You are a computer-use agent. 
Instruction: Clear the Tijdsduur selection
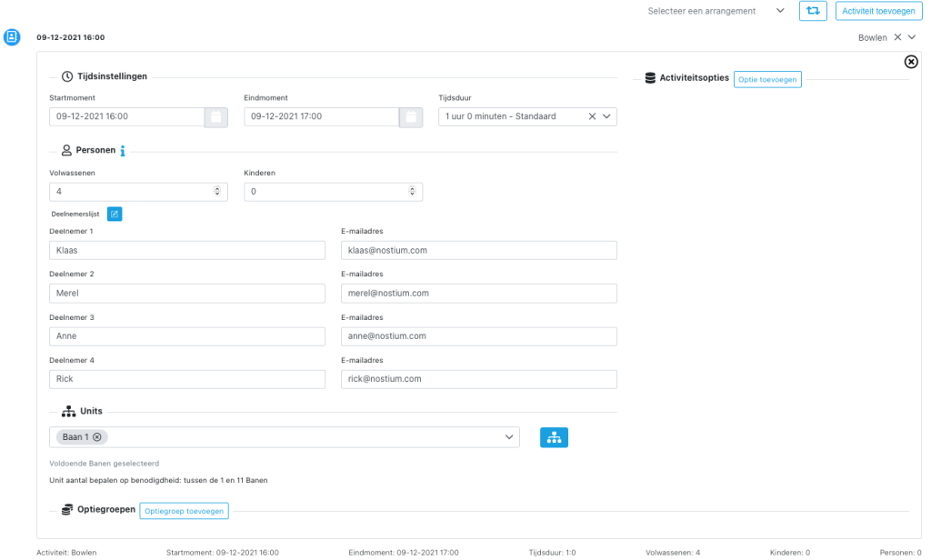tap(592, 116)
